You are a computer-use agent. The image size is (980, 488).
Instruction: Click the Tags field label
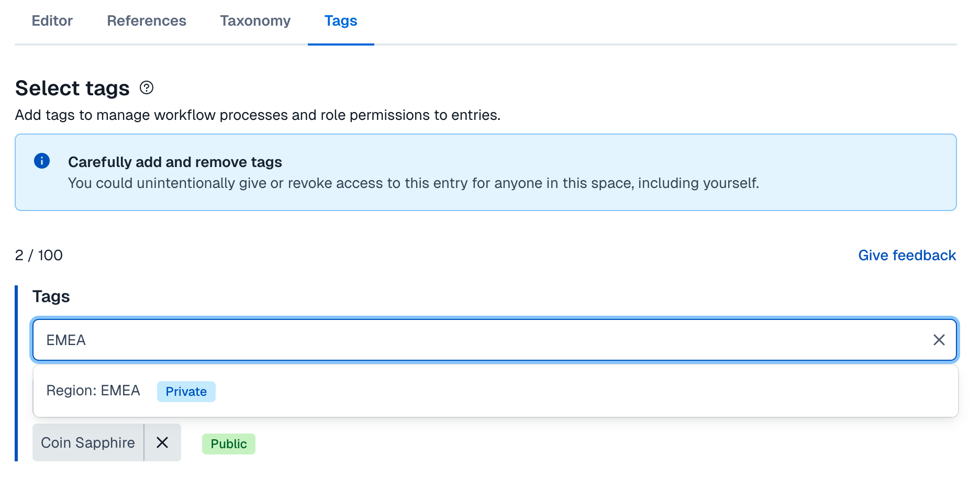(x=51, y=297)
